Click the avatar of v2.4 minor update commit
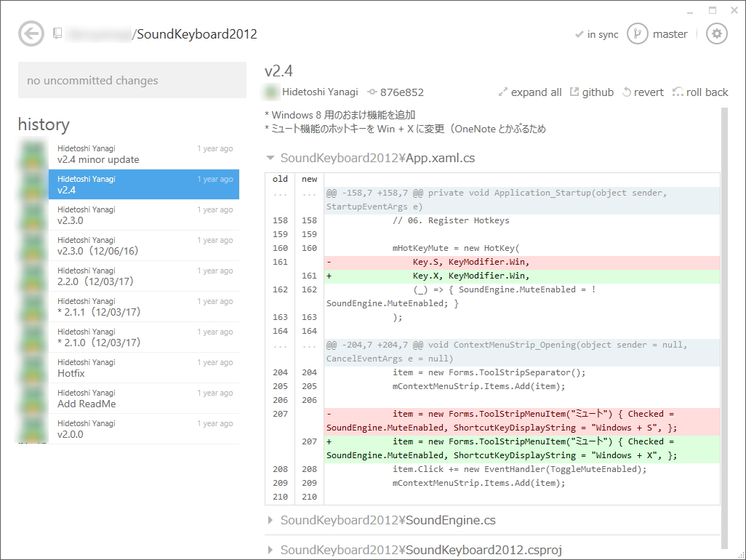The width and height of the screenshot is (746, 560). click(33, 154)
